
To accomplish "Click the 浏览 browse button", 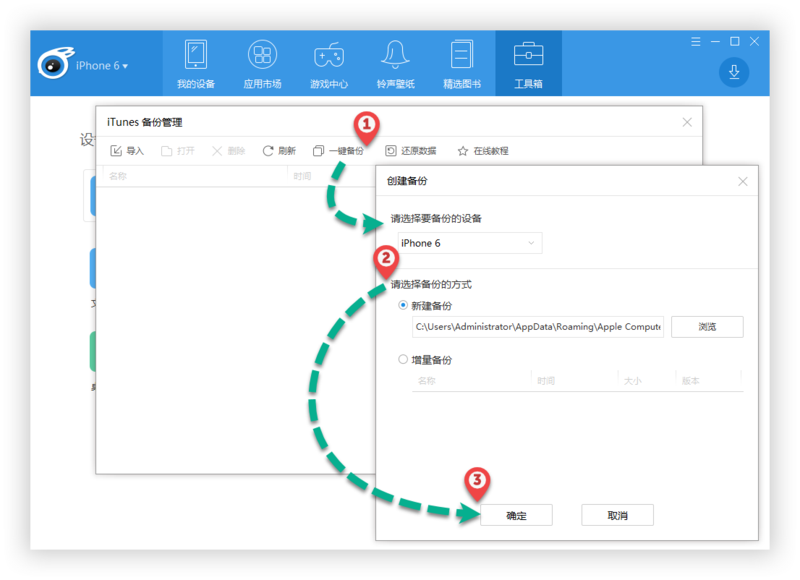I will pos(707,327).
